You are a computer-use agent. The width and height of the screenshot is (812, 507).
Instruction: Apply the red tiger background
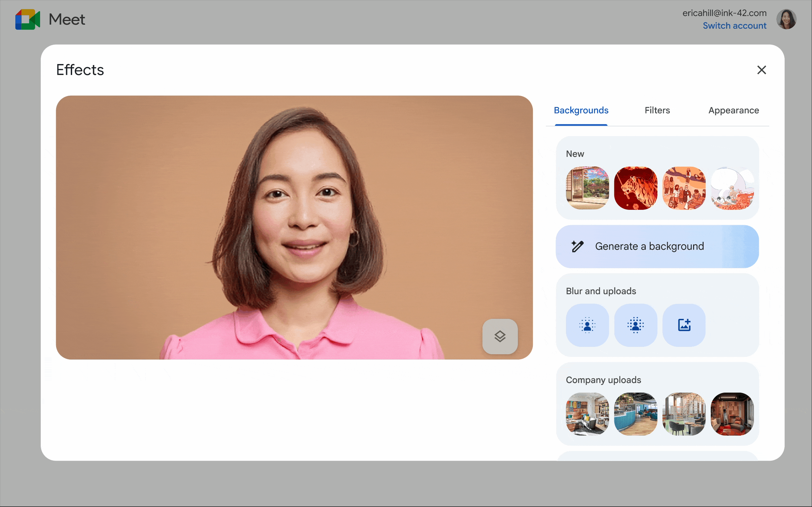coord(635,188)
